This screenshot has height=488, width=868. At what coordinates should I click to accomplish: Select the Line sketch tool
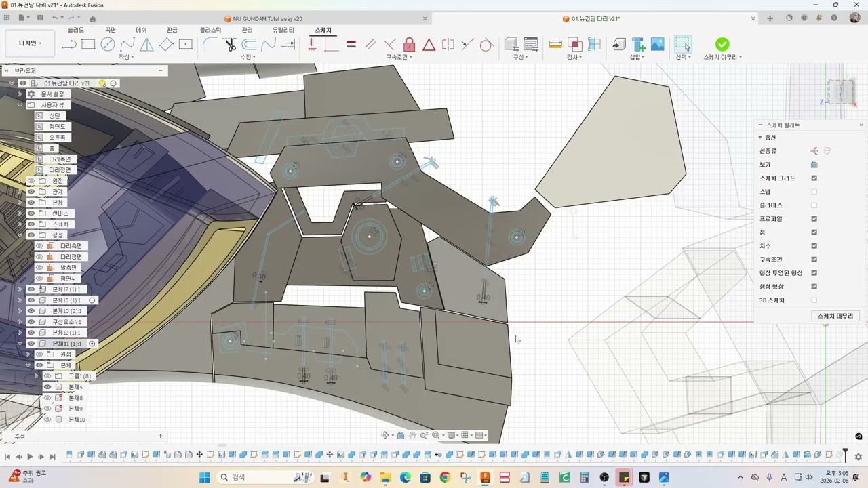(x=68, y=45)
